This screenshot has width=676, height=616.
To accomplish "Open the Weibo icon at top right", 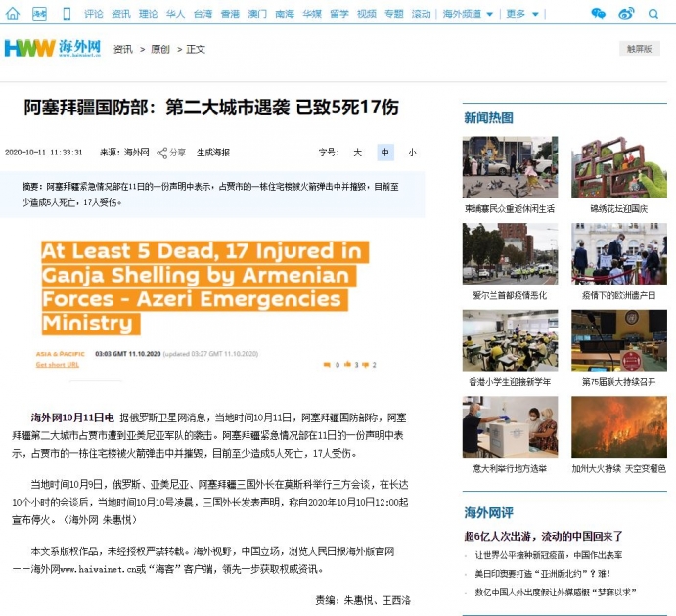I will click(626, 14).
